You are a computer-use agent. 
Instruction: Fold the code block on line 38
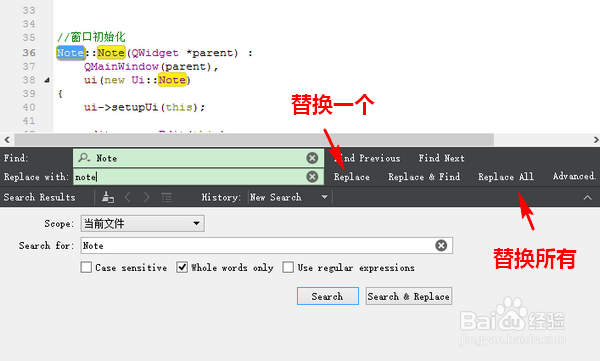[x=47, y=80]
